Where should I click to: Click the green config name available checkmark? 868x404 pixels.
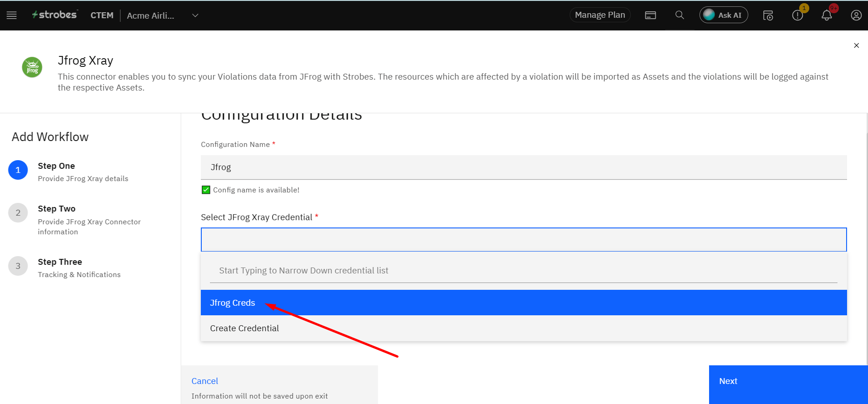tap(206, 190)
